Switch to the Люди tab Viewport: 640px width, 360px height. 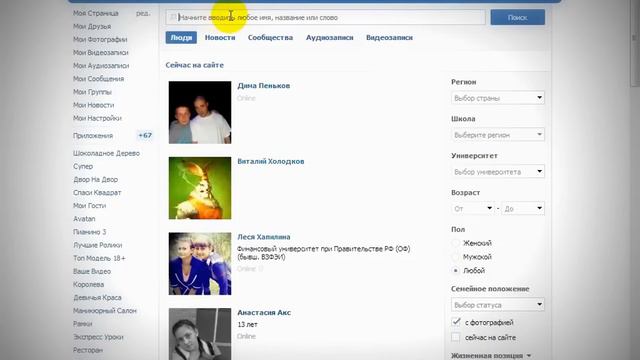(181, 38)
